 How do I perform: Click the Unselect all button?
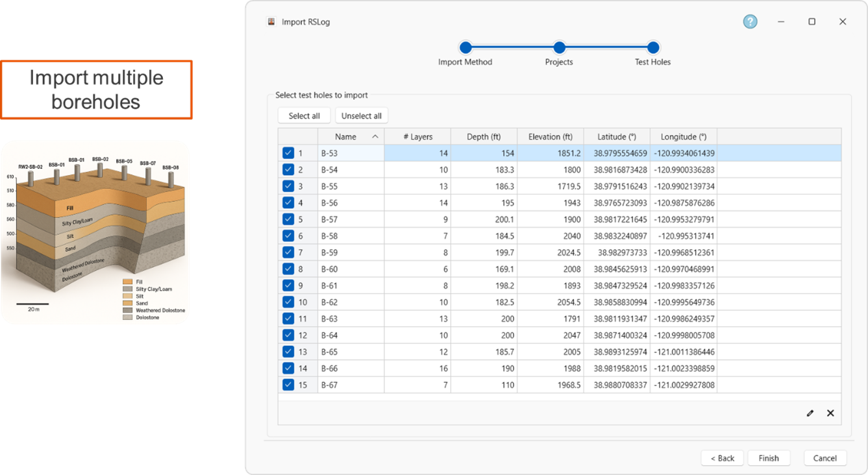[362, 115]
